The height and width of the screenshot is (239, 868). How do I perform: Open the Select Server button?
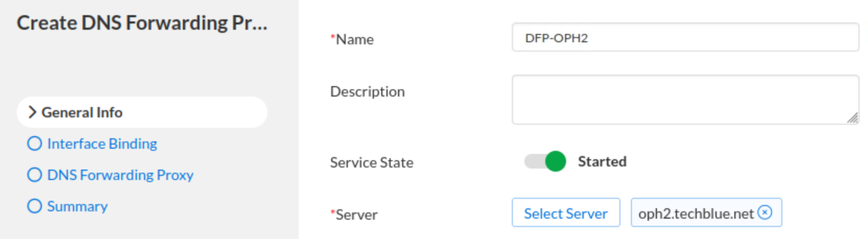coord(566,212)
